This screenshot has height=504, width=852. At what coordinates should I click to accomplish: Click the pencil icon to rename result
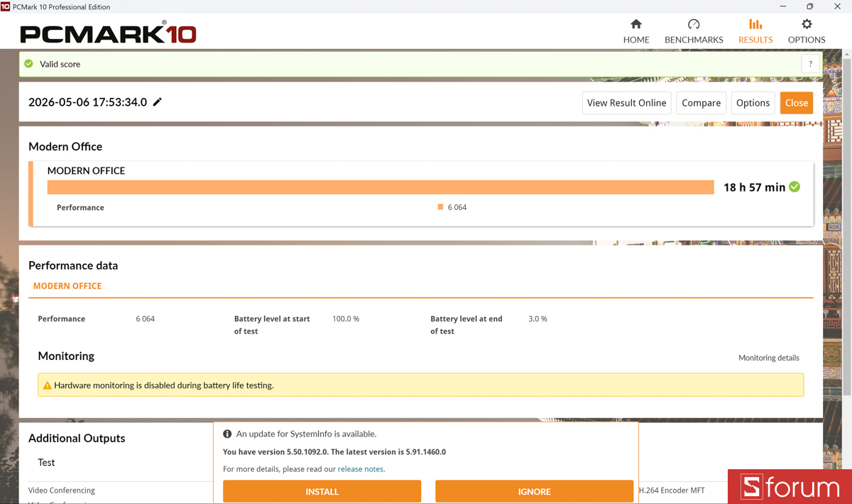click(x=158, y=102)
